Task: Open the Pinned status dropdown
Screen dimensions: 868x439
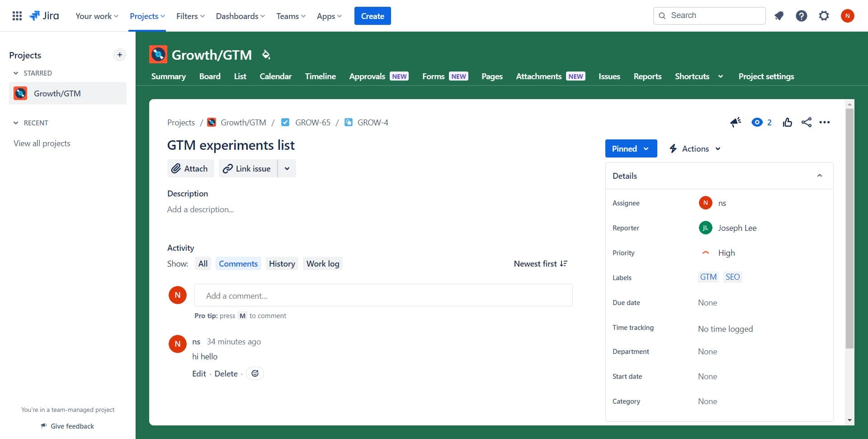Action: point(631,148)
